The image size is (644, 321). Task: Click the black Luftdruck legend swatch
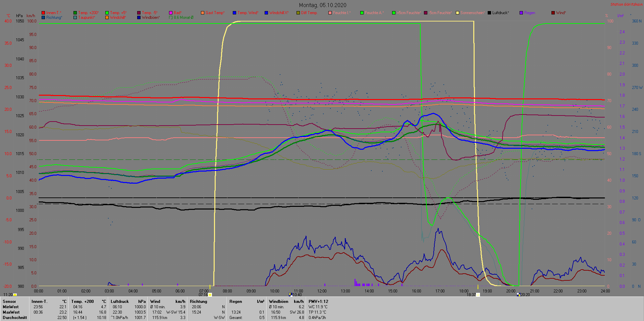489,13
